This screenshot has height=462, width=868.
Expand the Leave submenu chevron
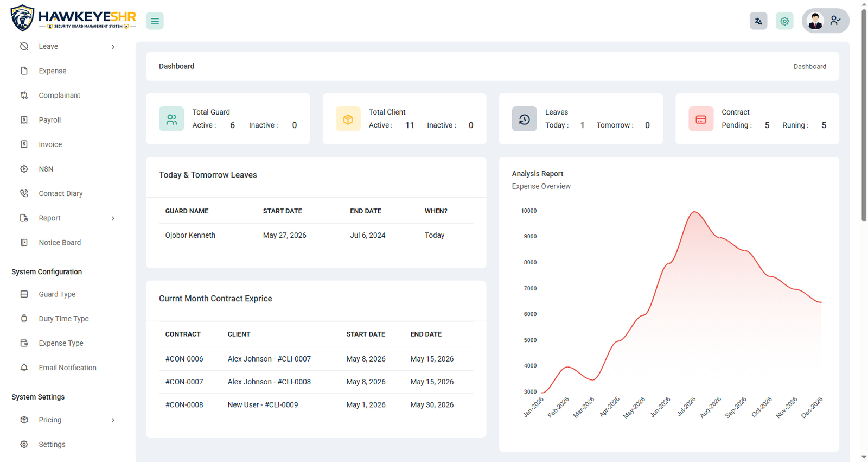(x=113, y=47)
